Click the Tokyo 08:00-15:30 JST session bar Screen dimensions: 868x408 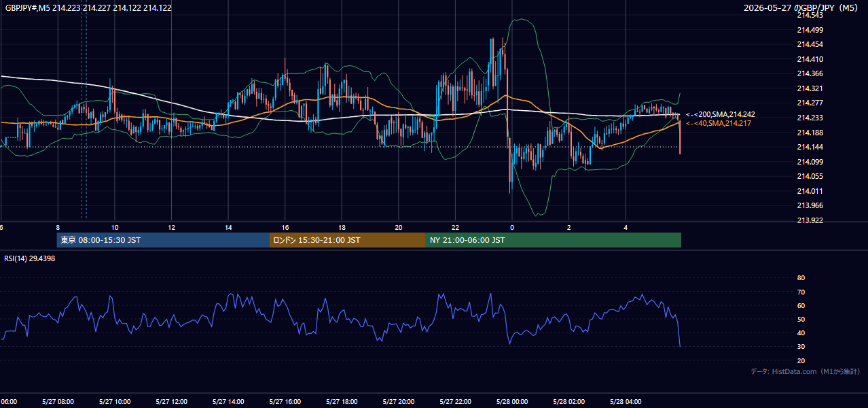[163, 240]
